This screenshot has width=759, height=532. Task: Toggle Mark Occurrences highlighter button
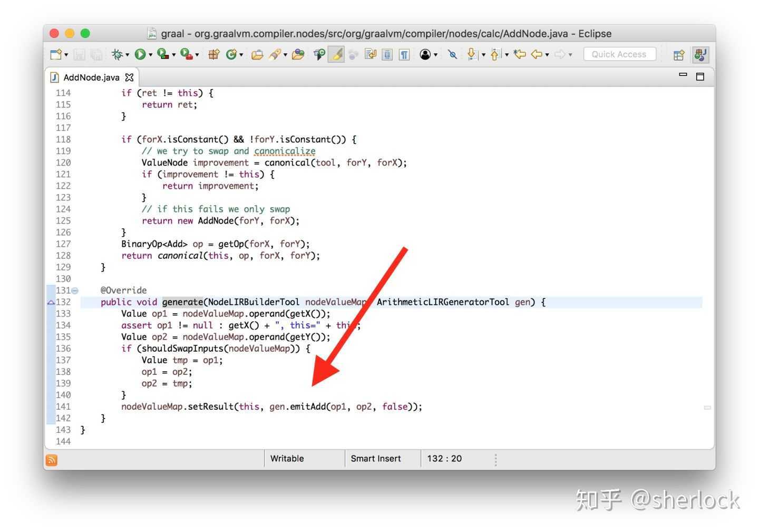(336, 54)
